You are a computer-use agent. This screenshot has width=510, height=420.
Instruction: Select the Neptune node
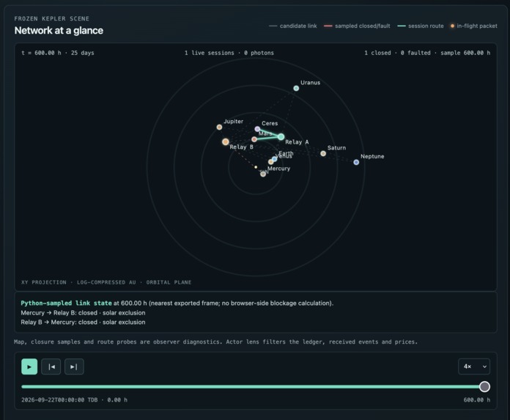pos(356,162)
